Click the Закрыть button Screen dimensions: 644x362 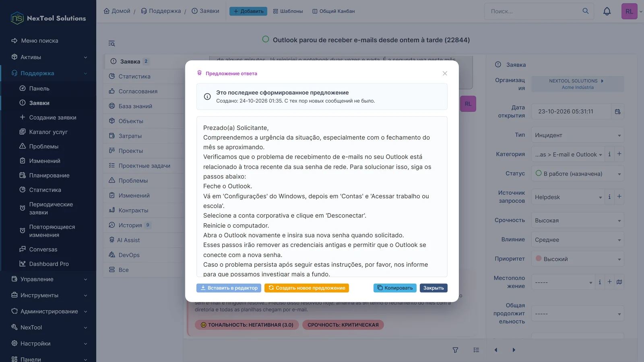pos(433,288)
